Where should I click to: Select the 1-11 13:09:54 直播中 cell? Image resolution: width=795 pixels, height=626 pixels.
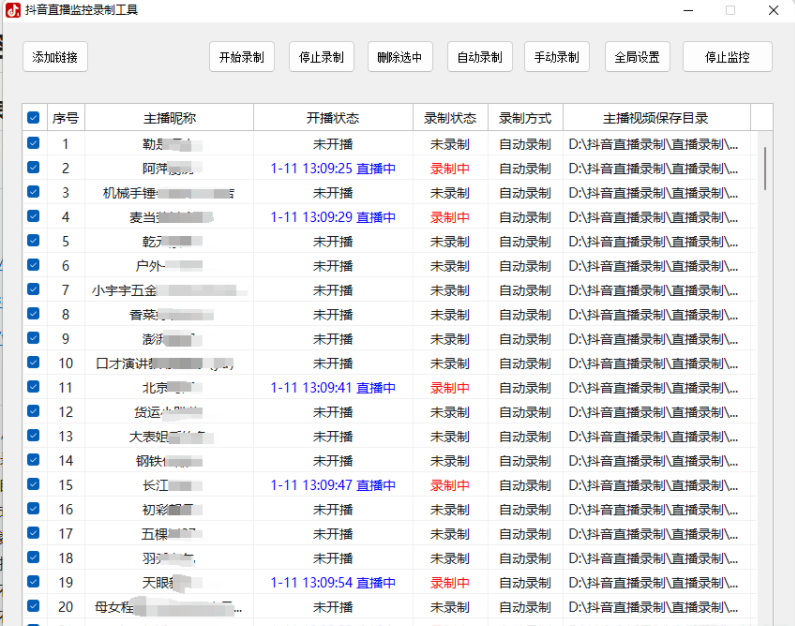(333, 582)
